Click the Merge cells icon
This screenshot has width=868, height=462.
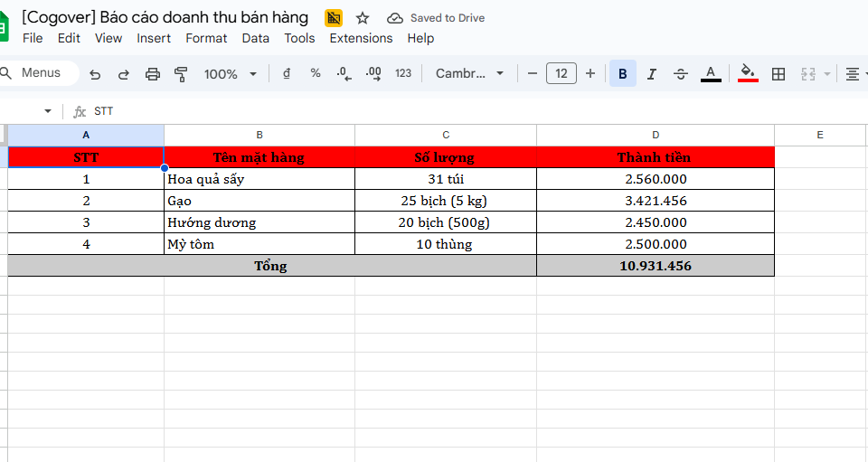(808, 73)
